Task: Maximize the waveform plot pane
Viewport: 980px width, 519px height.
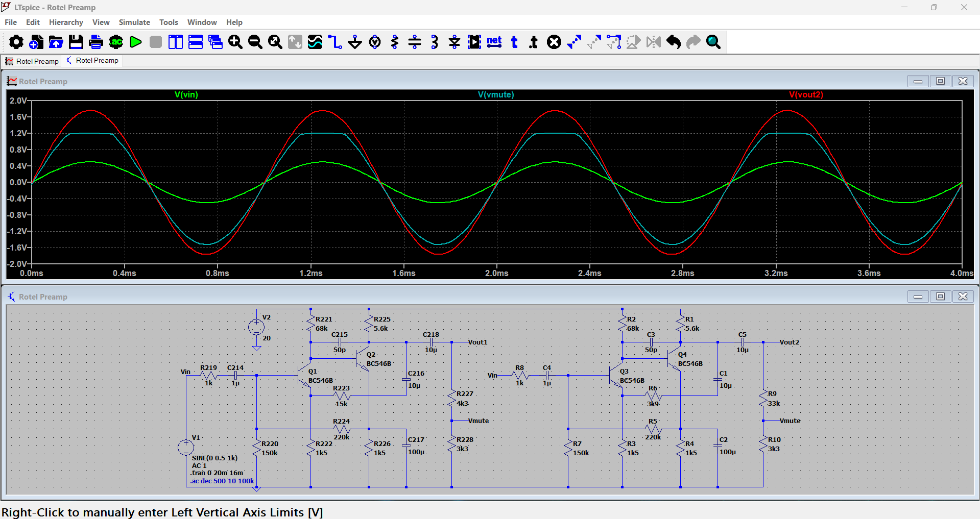Action: click(940, 81)
